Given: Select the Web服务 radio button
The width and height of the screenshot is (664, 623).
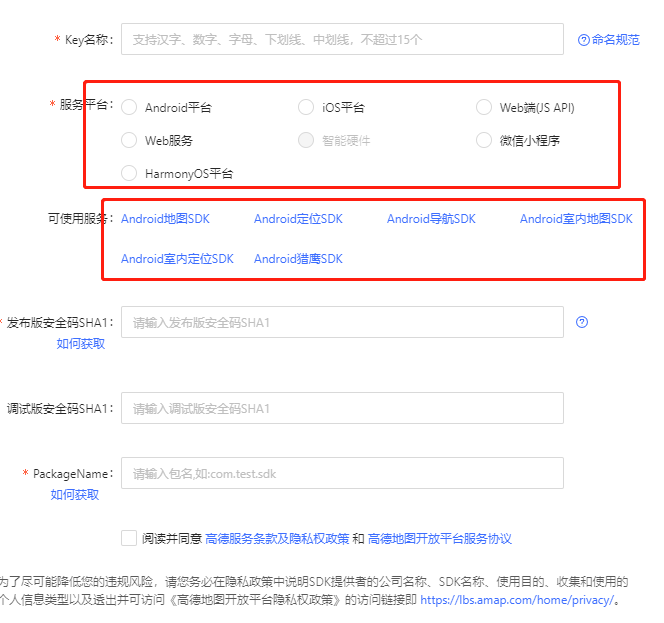Looking at the screenshot, I should click(129, 140).
